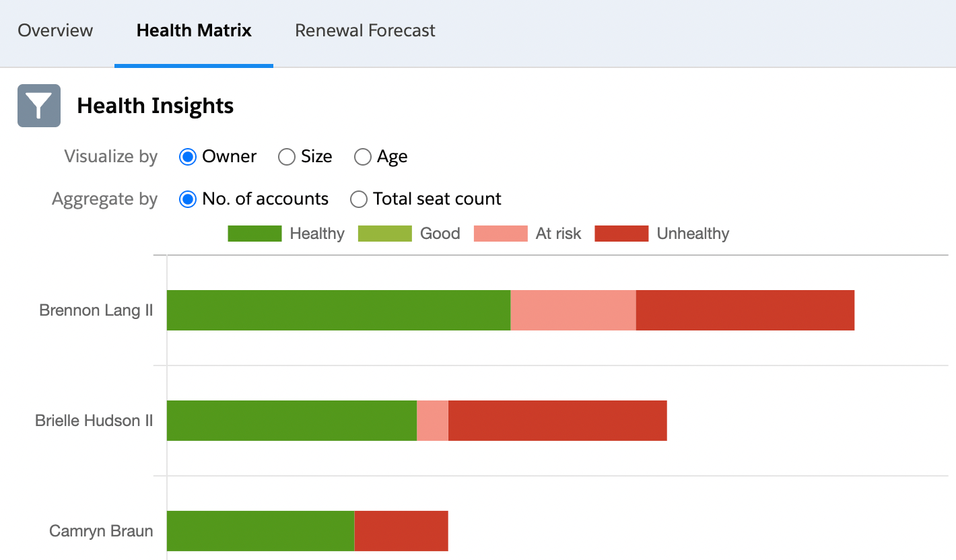
Task: Visualize by Size radio option
Action: (287, 157)
